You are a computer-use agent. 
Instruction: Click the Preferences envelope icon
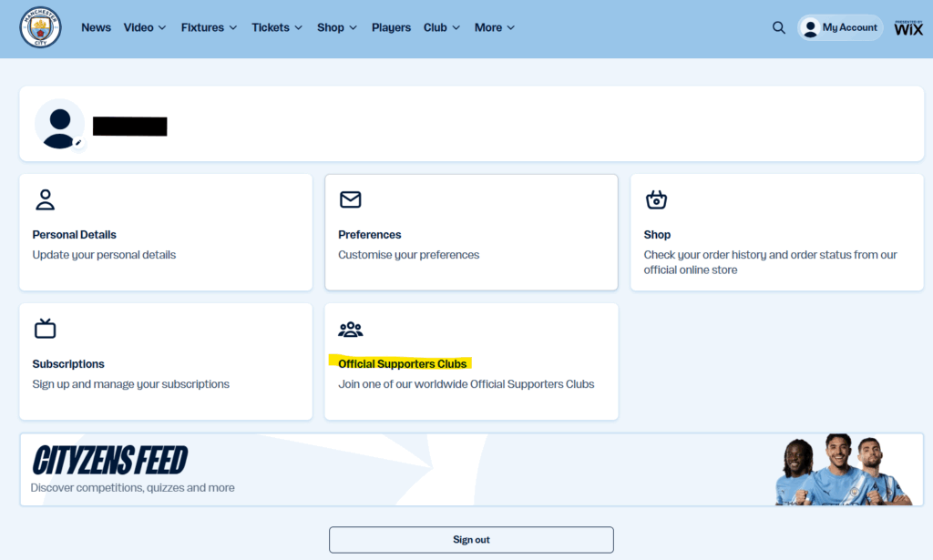(350, 199)
